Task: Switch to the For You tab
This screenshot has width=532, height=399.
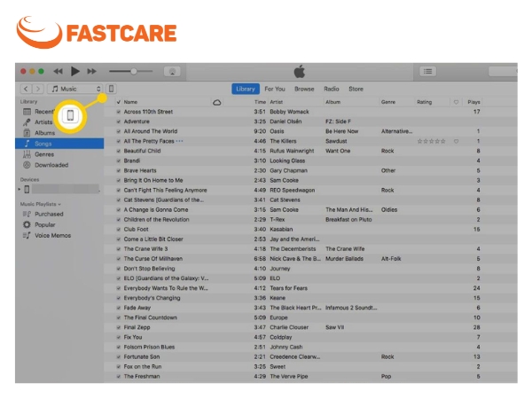Action: pyautogui.click(x=275, y=89)
